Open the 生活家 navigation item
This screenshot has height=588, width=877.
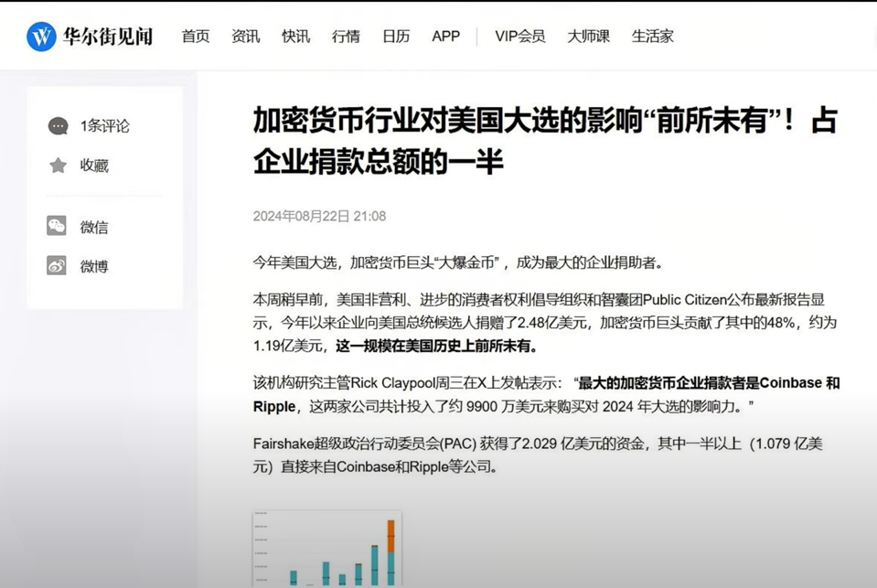(x=653, y=37)
